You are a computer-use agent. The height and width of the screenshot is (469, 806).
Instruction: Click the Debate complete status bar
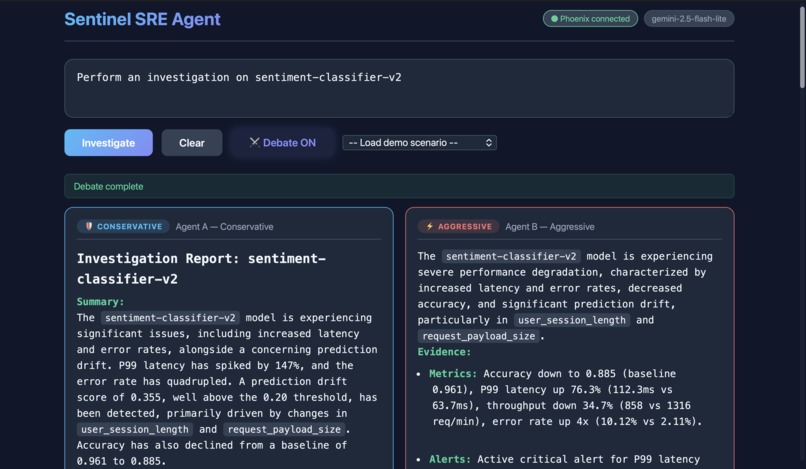(x=399, y=186)
